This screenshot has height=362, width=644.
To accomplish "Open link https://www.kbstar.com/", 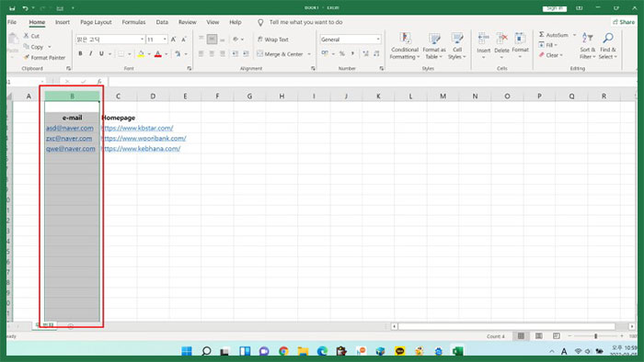I will [138, 128].
